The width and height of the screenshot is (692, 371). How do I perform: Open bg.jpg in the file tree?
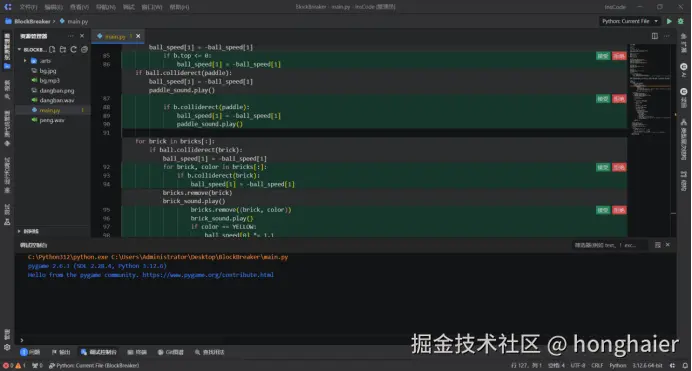(48, 71)
